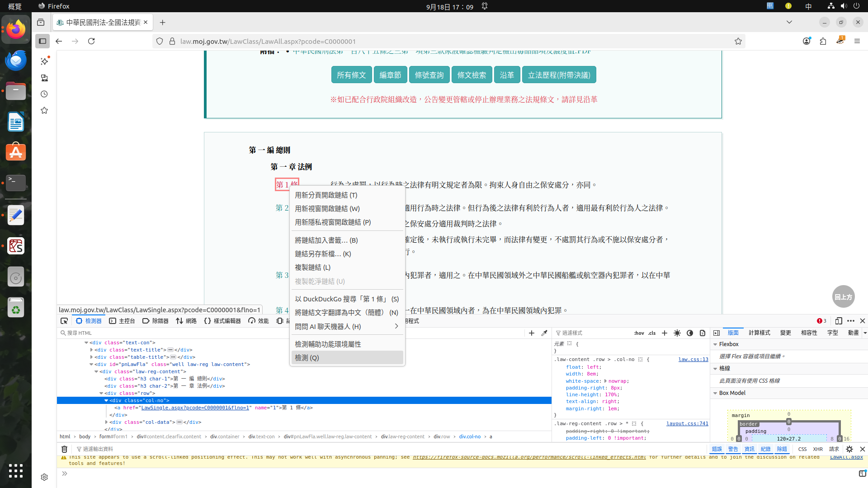Toggle light color scheme simulation (sun icon)

pos(677,333)
